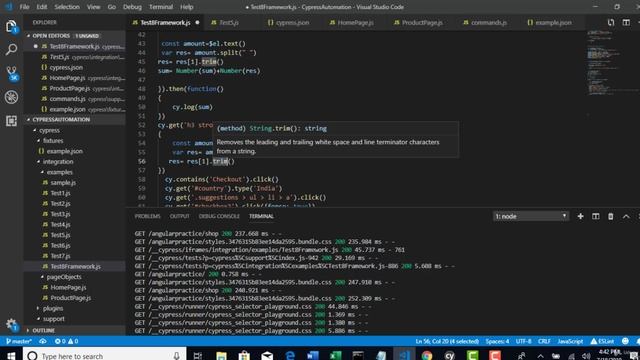Open the Terminal menu
The image size is (640, 360).
tap(161, 7)
